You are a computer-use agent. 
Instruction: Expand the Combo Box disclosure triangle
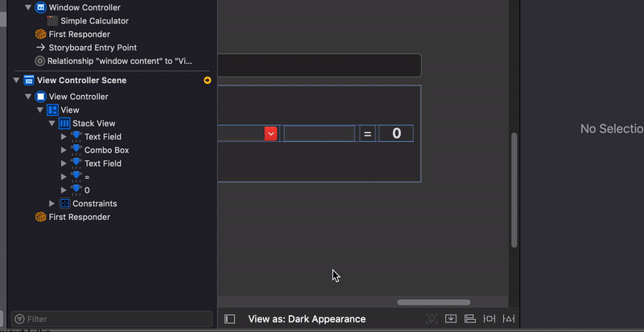click(64, 150)
